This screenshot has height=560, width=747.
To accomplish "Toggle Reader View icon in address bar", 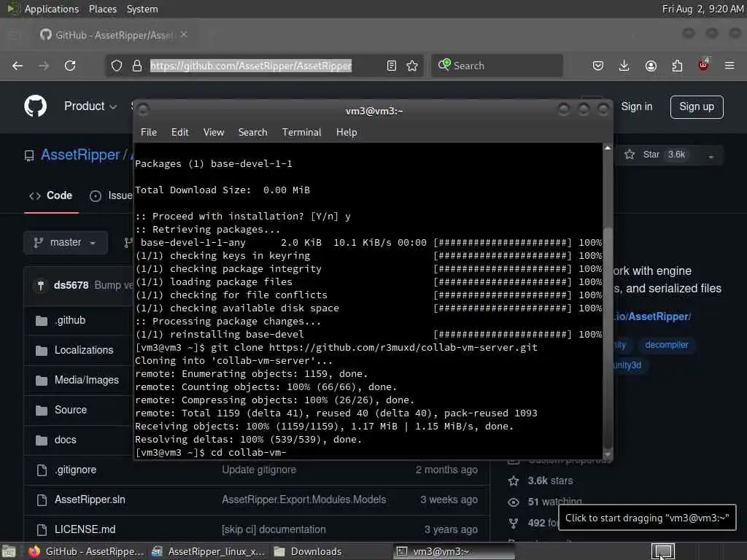I will [392, 66].
